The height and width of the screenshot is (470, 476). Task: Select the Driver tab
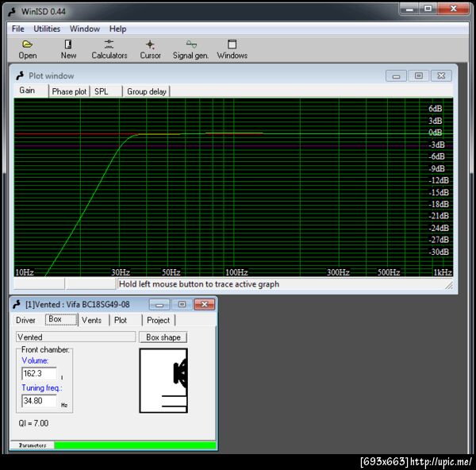pos(26,320)
